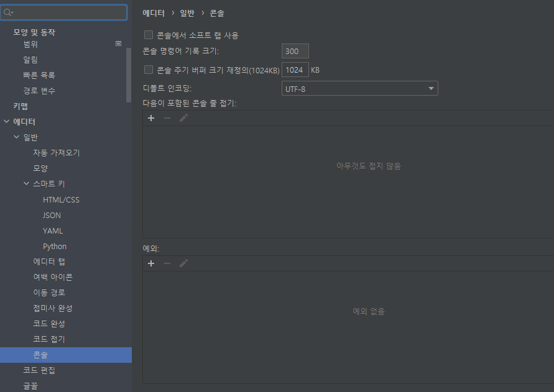Image resolution: width=554 pixels, height=392 pixels.
Task: Open Python smart keys settings
Action: pos(55,246)
